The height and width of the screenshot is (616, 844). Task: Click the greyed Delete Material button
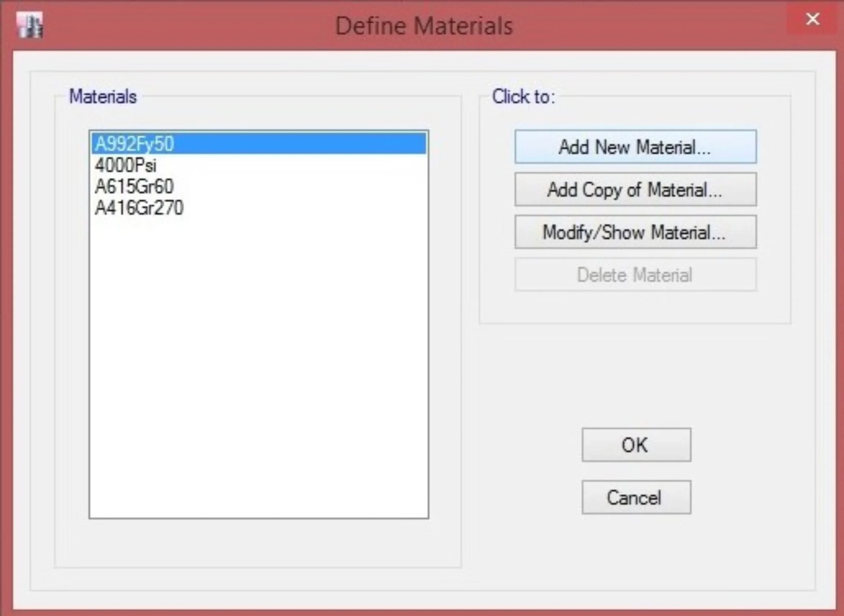[635, 275]
